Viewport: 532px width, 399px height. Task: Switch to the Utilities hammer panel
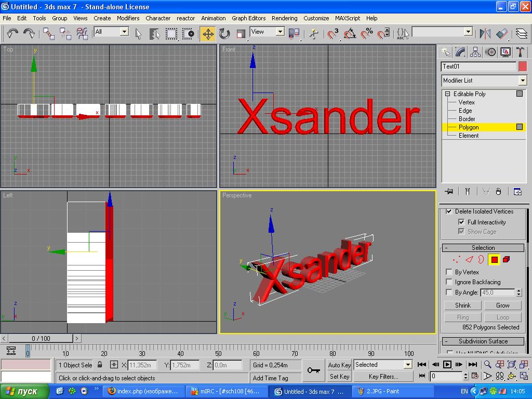[x=520, y=52]
